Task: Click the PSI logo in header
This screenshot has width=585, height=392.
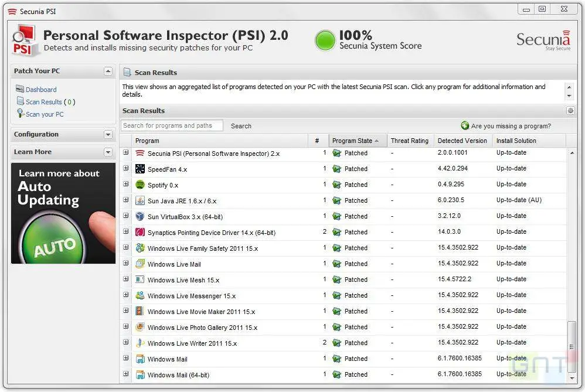Action: (x=25, y=41)
